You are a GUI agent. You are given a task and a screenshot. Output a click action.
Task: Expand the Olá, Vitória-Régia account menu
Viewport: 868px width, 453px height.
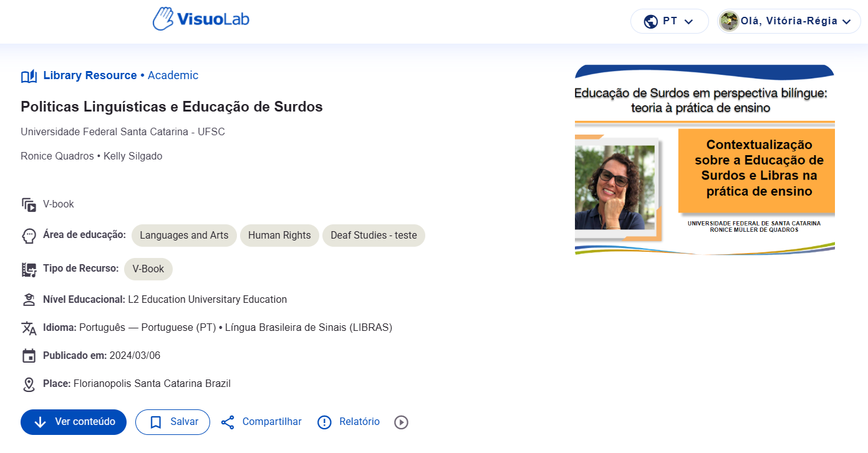[789, 21]
